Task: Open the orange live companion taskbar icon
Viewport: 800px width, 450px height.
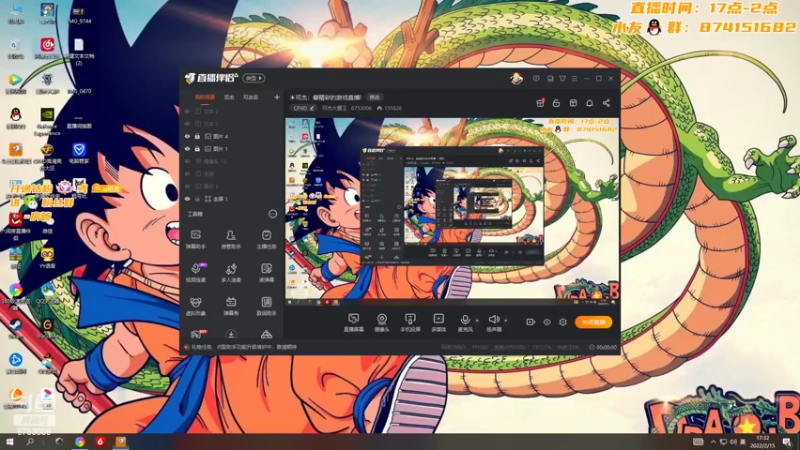Action: tap(120, 442)
